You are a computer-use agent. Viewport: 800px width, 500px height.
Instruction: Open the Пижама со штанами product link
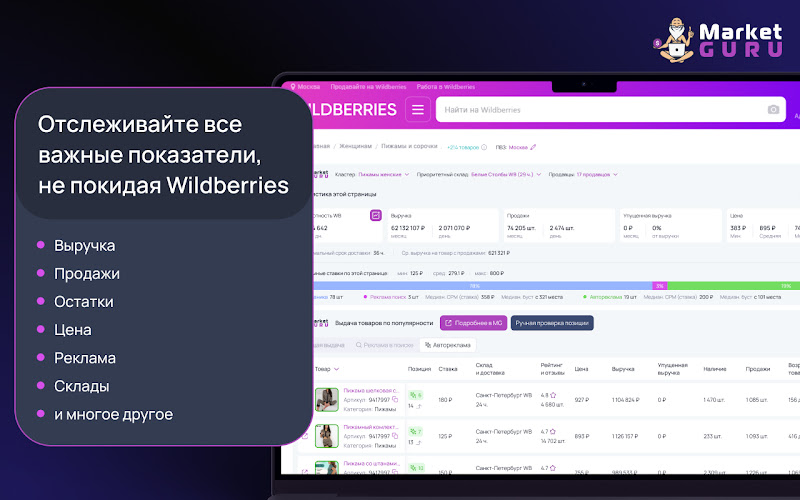click(371, 464)
